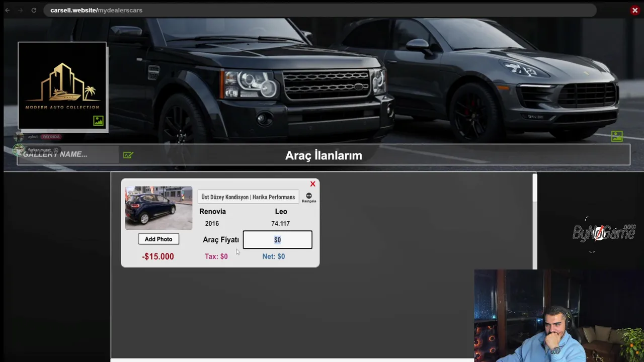This screenshot has height=362, width=644.
Task: Click the 'Araç Fiyatı' label
Action: pyautogui.click(x=221, y=240)
